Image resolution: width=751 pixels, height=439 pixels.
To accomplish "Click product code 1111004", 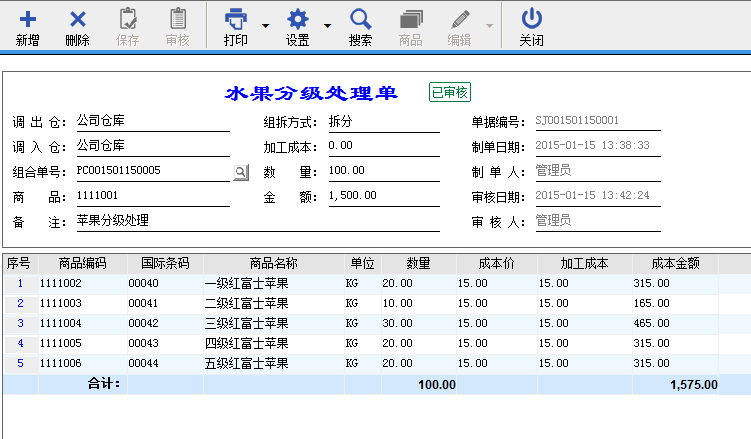I will (x=61, y=324).
